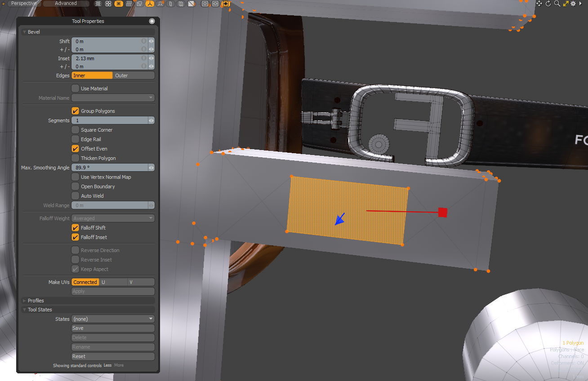This screenshot has height=381, width=588.
Task: Expand the Profiles section
Action: click(x=36, y=301)
